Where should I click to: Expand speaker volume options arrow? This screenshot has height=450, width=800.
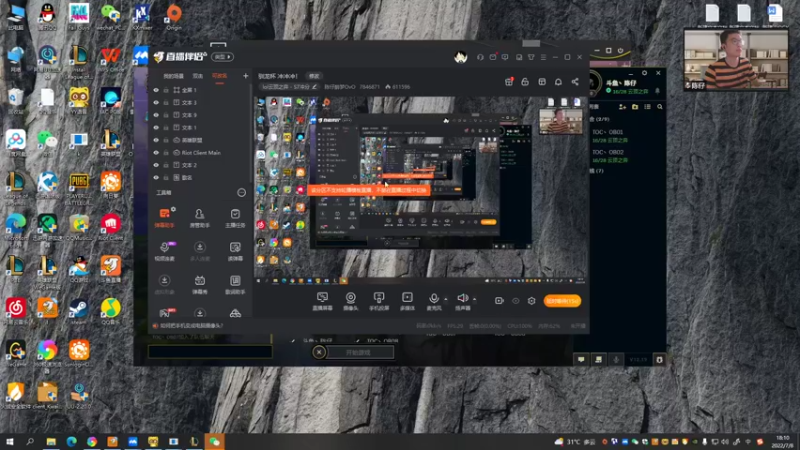tap(474, 299)
